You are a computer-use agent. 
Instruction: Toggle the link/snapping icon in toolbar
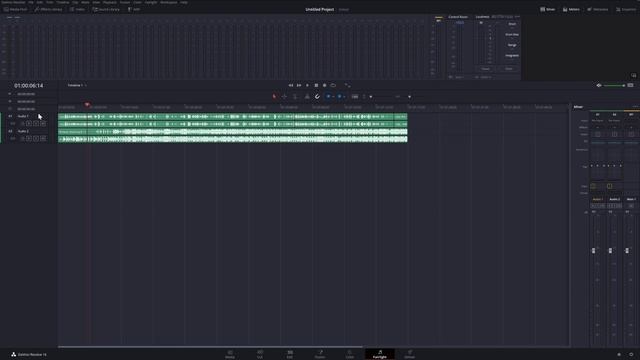pyautogui.click(x=317, y=96)
